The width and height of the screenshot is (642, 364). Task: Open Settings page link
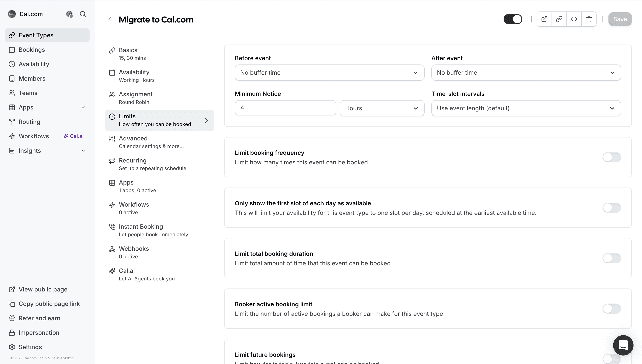tap(47, 347)
